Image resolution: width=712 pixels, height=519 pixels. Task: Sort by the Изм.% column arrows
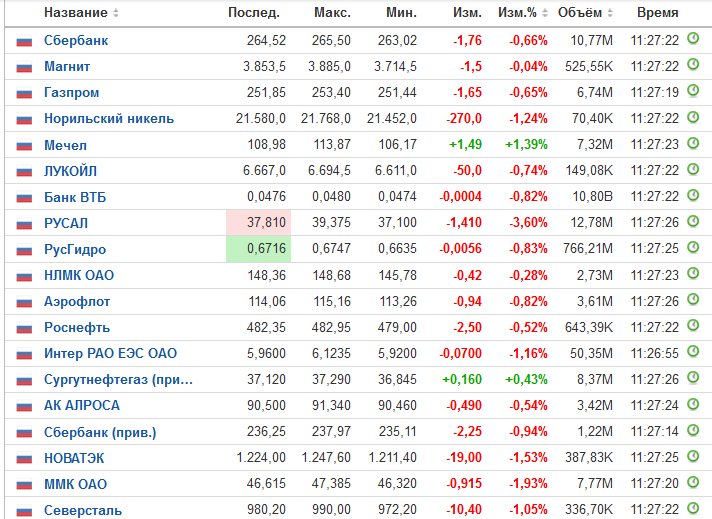[545, 13]
